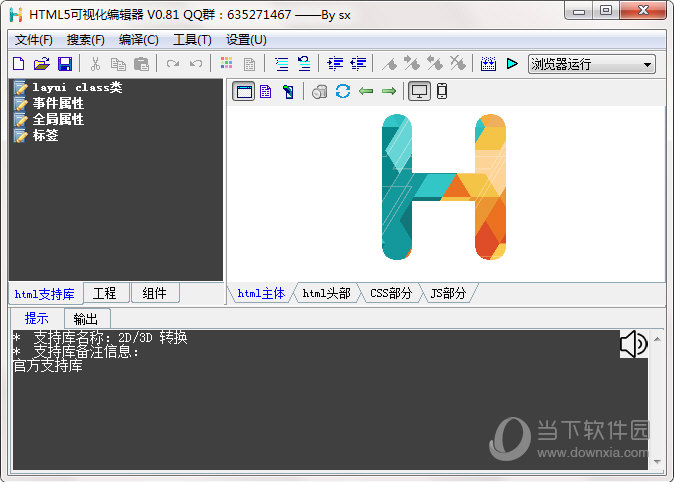
Task: Open the 搜索(F) menu
Action: [x=86, y=40]
